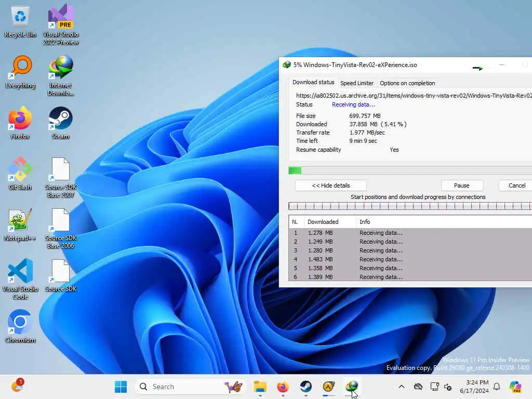The image size is (532, 399).
Task: Select Visual Studio Code desktop icon
Action: [x=20, y=280]
